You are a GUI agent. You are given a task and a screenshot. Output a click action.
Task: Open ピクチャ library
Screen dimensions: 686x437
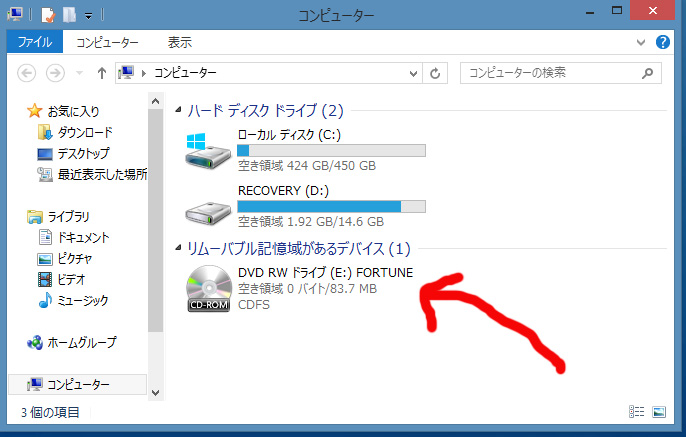pyautogui.click(x=74, y=258)
